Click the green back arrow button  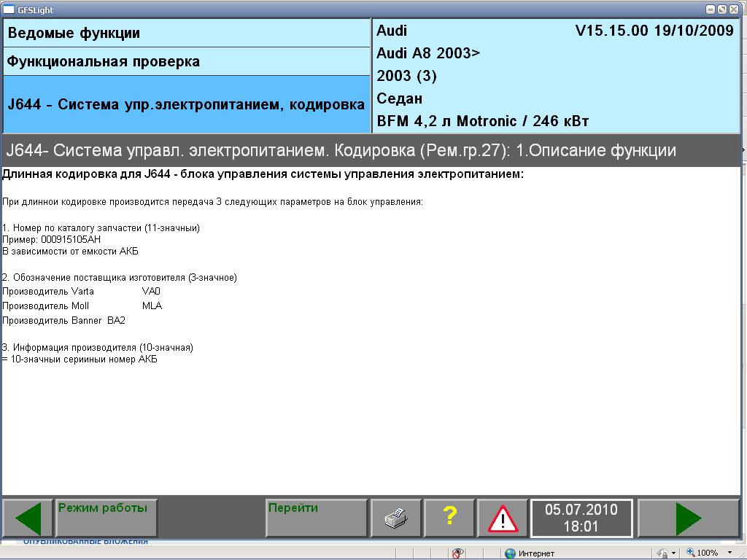coord(28,518)
